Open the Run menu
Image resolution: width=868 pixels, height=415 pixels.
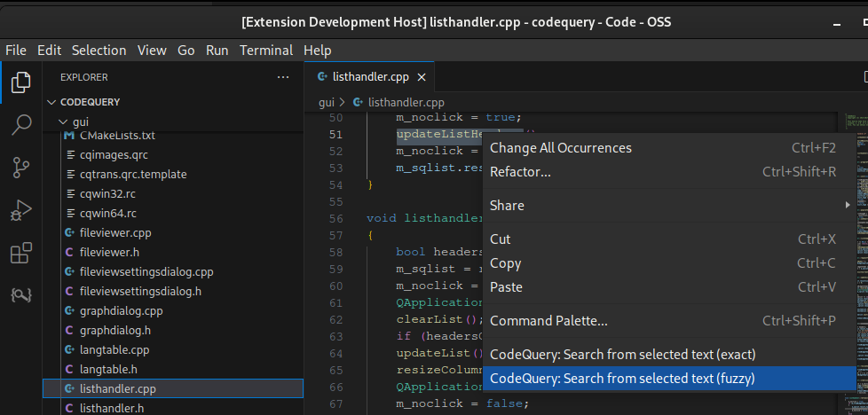pos(217,51)
